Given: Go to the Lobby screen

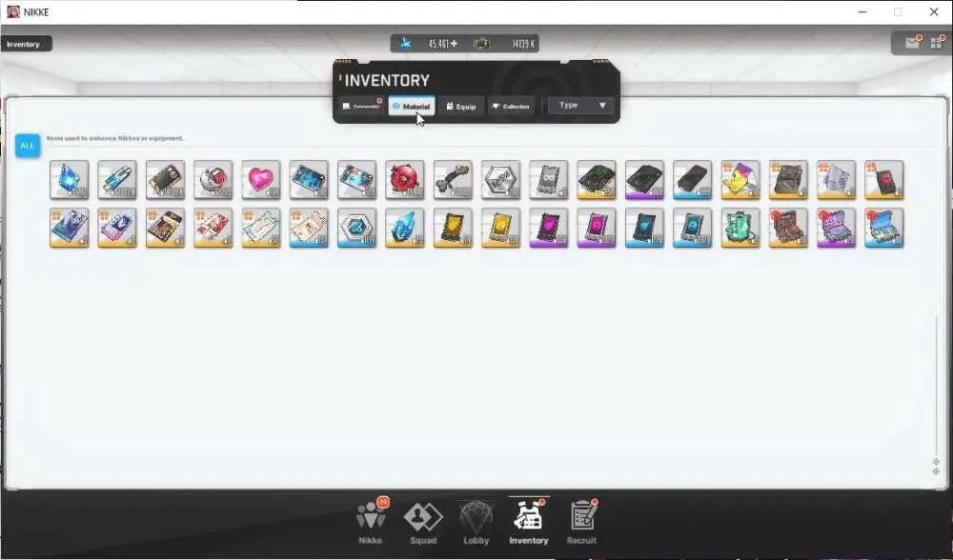Looking at the screenshot, I should [x=476, y=522].
